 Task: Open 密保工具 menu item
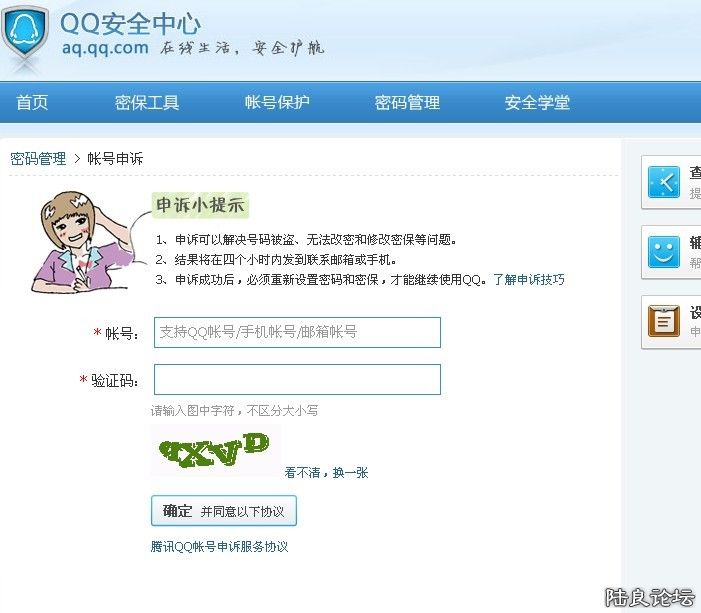[x=147, y=102]
